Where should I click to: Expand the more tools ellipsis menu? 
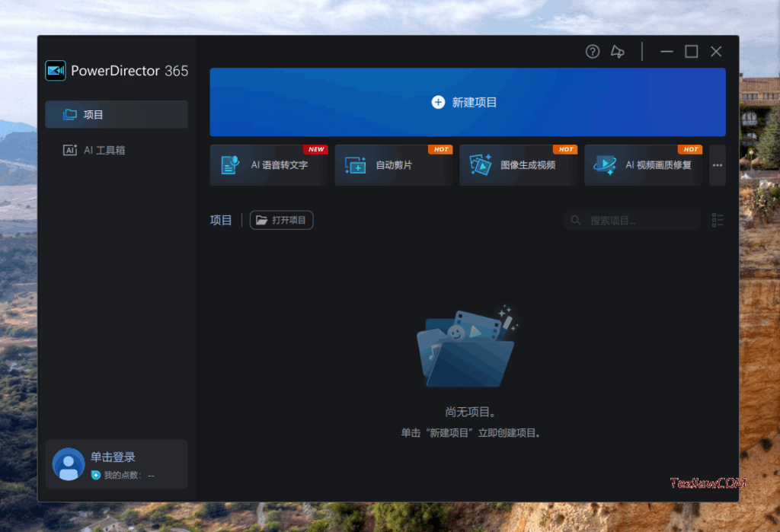click(717, 165)
